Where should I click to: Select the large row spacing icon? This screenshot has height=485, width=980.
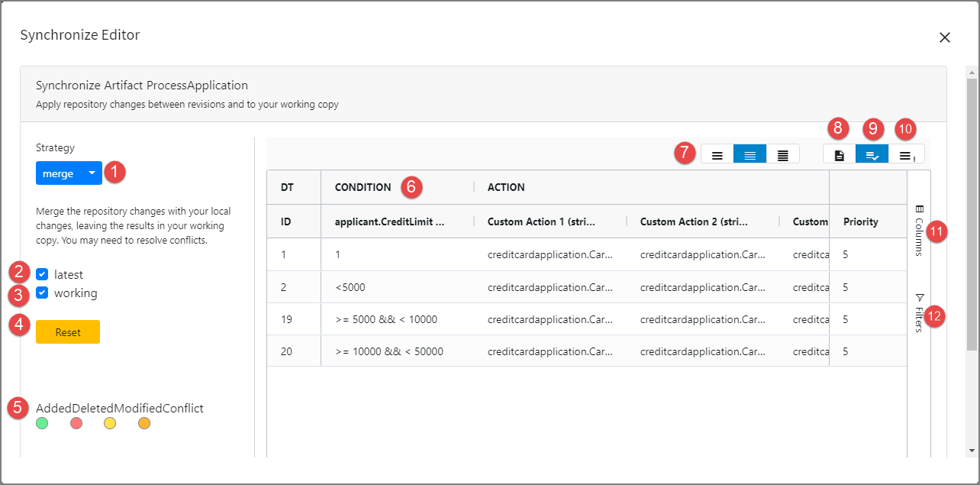tap(717, 155)
